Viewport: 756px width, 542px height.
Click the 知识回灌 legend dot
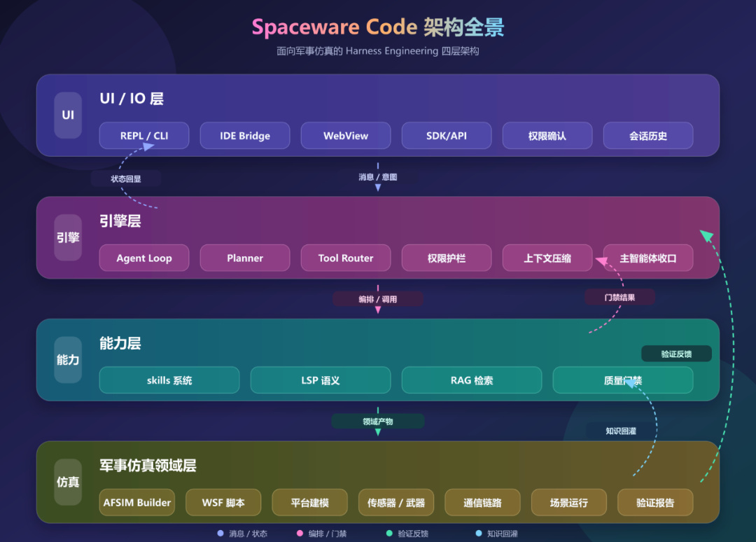click(x=479, y=534)
